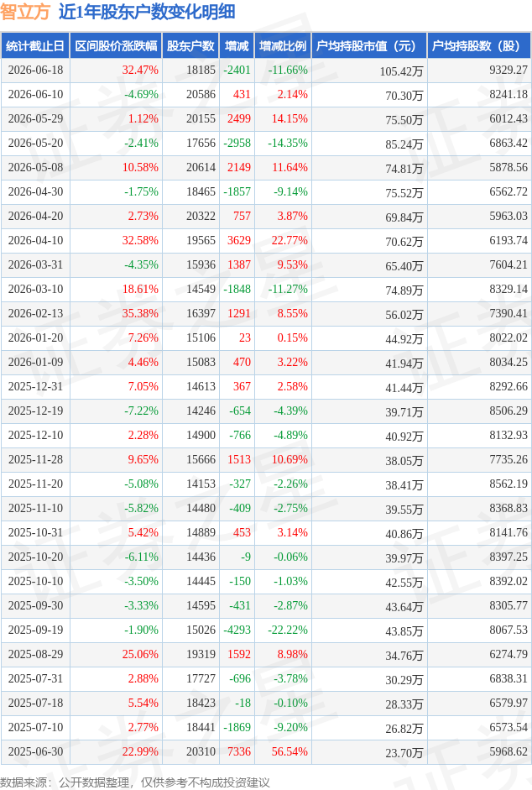
Task: Click the 22.77% change ratio cell
Action: click(289, 241)
